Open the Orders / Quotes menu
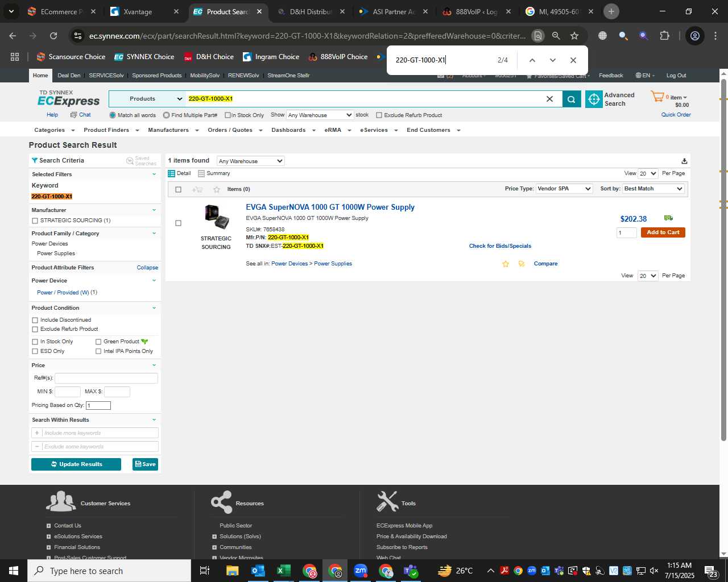Screen dimensions: 728x582 point(235,130)
